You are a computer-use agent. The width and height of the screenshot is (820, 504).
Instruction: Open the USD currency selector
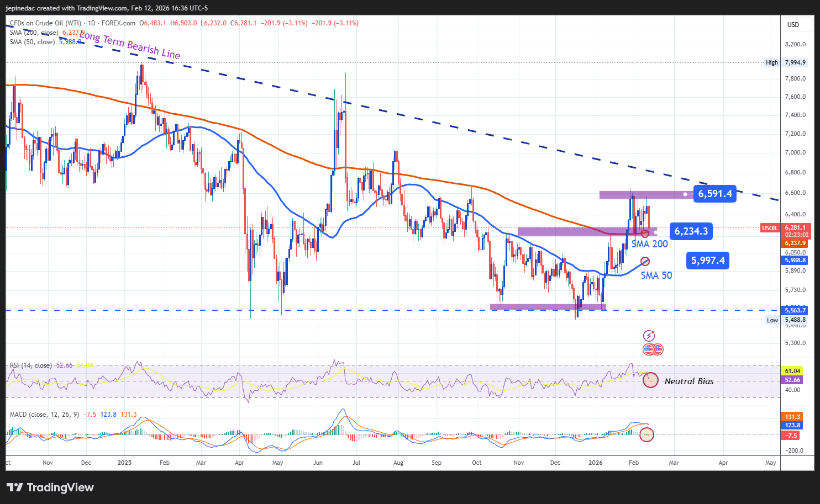793,25
